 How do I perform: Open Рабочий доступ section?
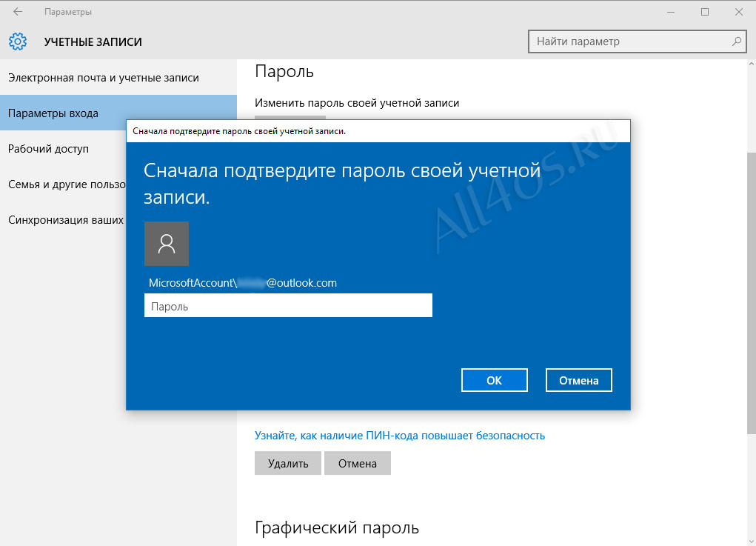[x=63, y=149]
